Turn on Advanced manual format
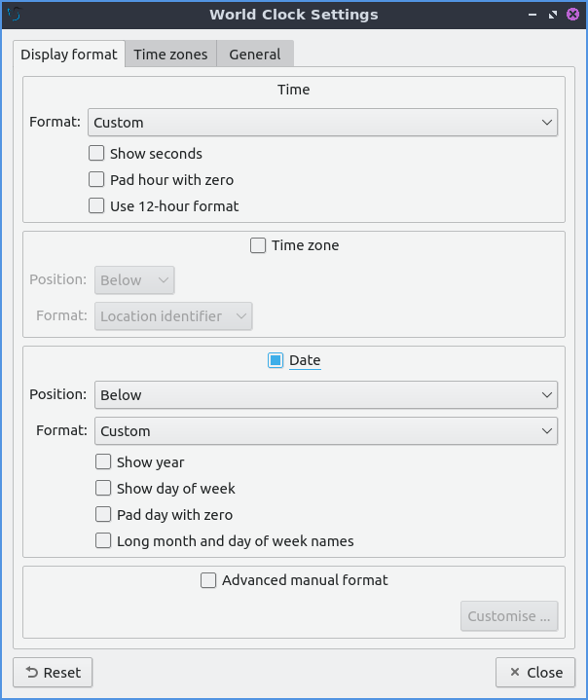 [208, 581]
